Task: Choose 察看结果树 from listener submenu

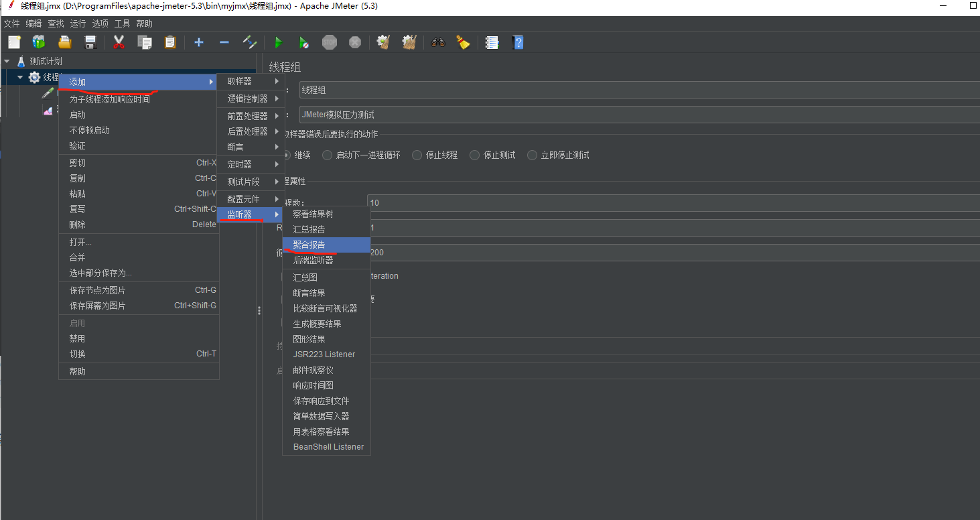Action: click(x=326, y=214)
